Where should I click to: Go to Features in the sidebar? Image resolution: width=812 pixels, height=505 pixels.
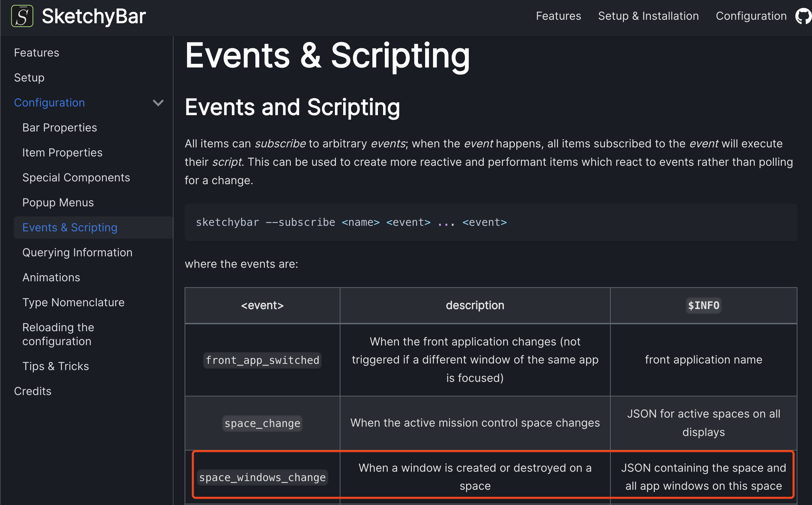[x=36, y=53]
